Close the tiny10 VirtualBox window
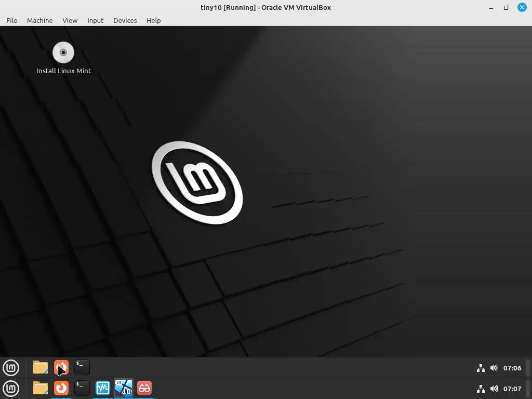The height and width of the screenshot is (399, 532). [x=522, y=7]
